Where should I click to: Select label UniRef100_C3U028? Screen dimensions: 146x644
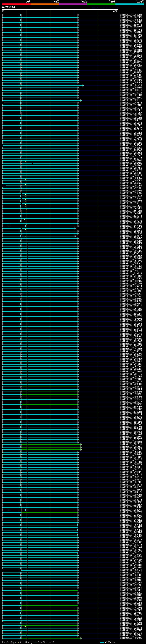[x=131, y=93]
